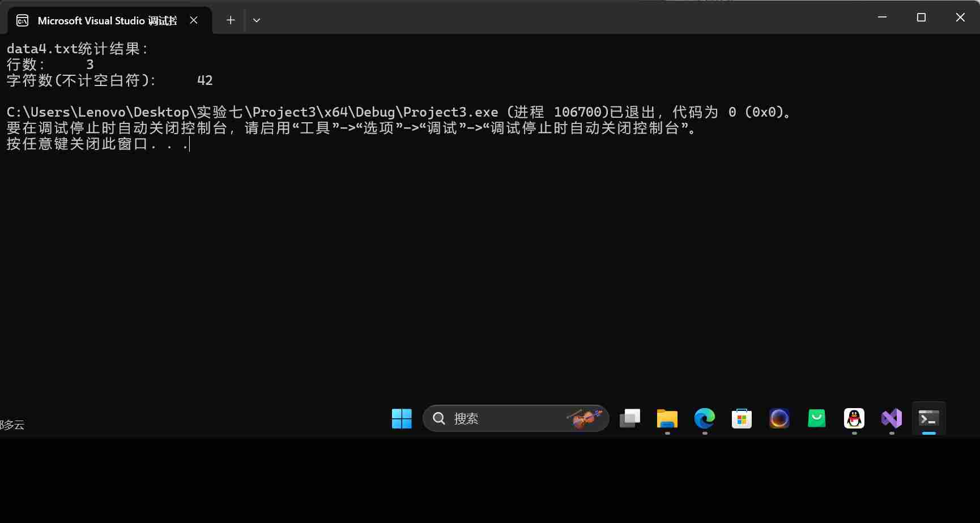Viewport: 980px width, 523px height.
Task: Launch Microsoft Edge from the taskbar
Action: pyautogui.click(x=704, y=419)
